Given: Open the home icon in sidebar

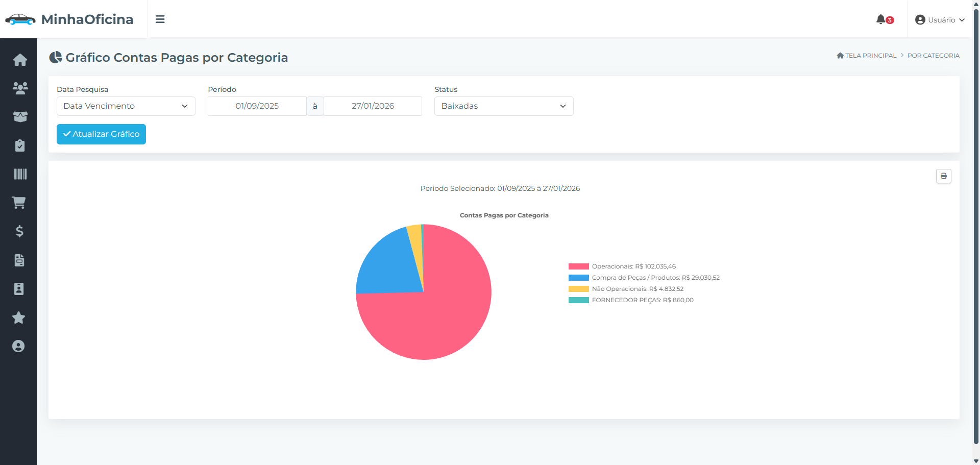Looking at the screenshot, I should pyautogui.click(x=20, y=60).
